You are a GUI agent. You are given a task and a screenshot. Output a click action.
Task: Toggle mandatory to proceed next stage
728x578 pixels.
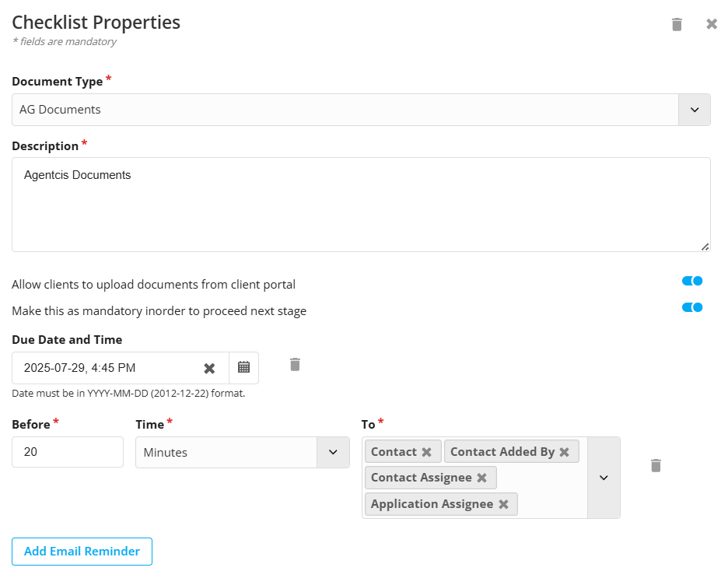(x=691, y=307)
